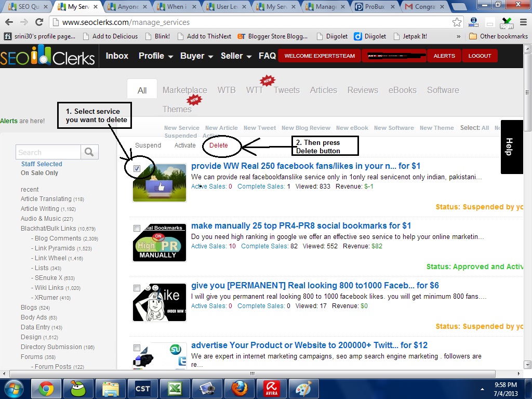The image size is (532, 399).
Task: Check the PR4-PR8 social bookmarks service checkbox
Action: pos(137,228)
